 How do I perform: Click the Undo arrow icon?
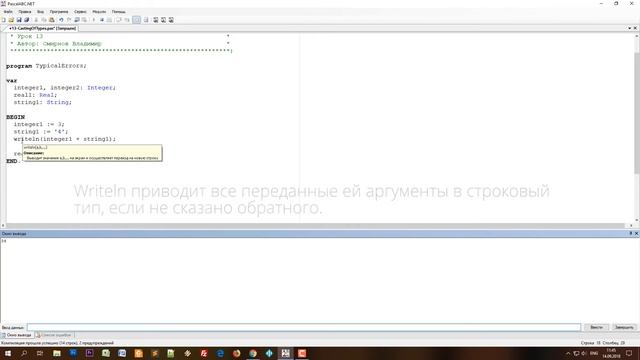pyautogui.click(x=61, y=20)
